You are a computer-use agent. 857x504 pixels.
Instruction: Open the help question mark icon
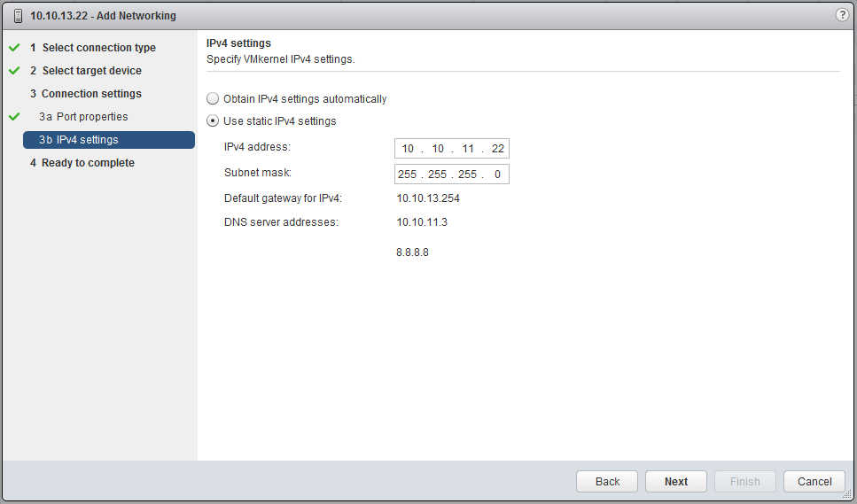[x=842, y=15]
